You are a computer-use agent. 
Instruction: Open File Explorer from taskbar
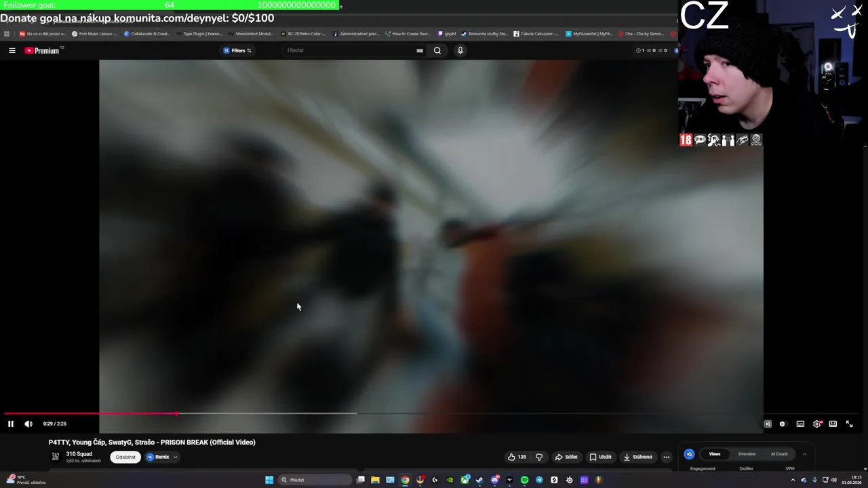(x=375, y=480)
